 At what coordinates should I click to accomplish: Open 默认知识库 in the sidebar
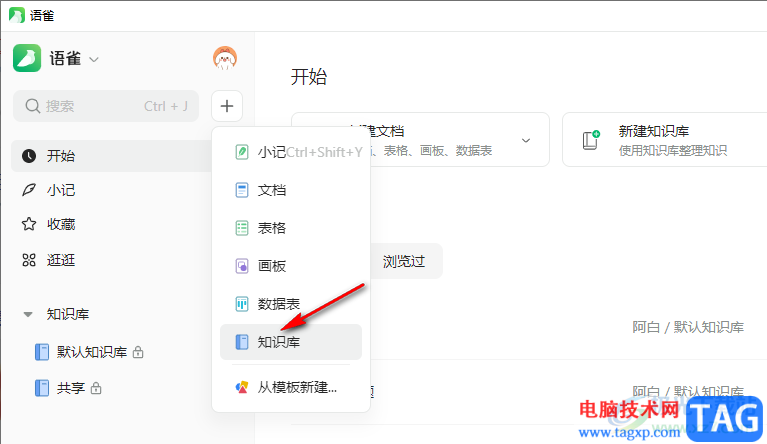pyautogui.click(x=91, y=352)
